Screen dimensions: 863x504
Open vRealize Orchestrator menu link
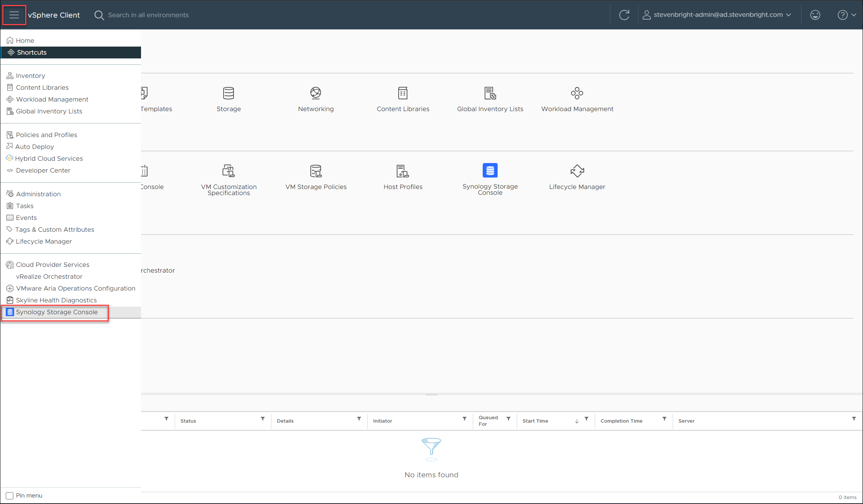49,276
